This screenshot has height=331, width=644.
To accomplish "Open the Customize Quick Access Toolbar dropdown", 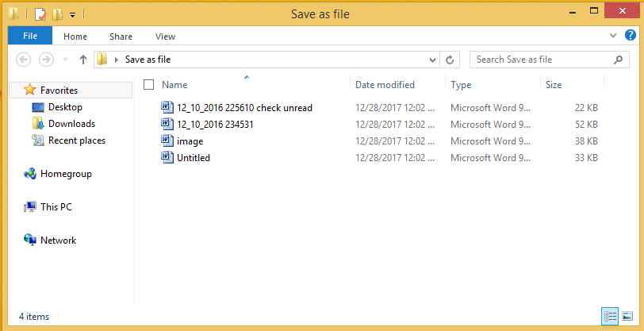I will [x=73, y=14].
